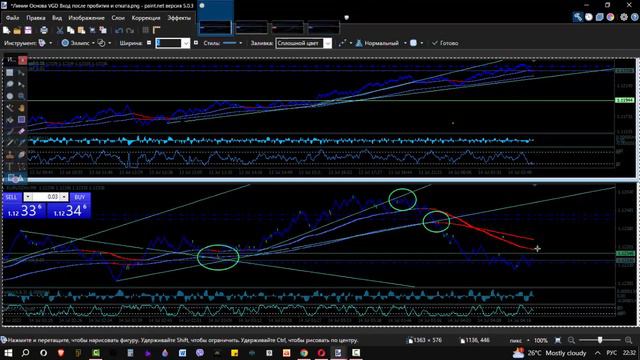Select the Eraser tool
640x360 pixels.
(x=21, y=131)
